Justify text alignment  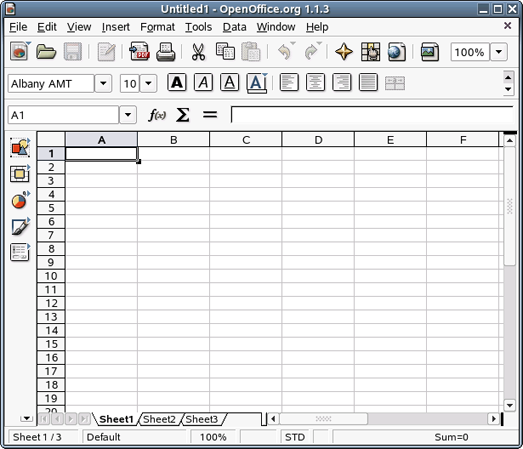[x=368, y=82]
